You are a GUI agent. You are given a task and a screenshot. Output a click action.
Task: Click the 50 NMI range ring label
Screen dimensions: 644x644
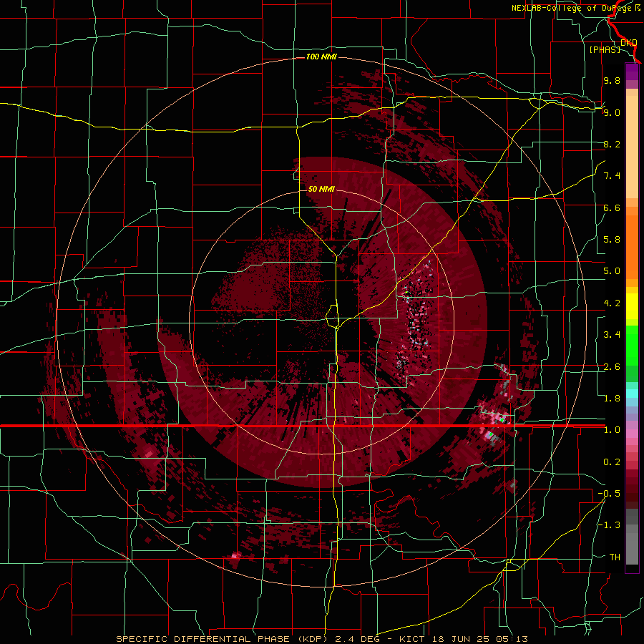point(321,189)
